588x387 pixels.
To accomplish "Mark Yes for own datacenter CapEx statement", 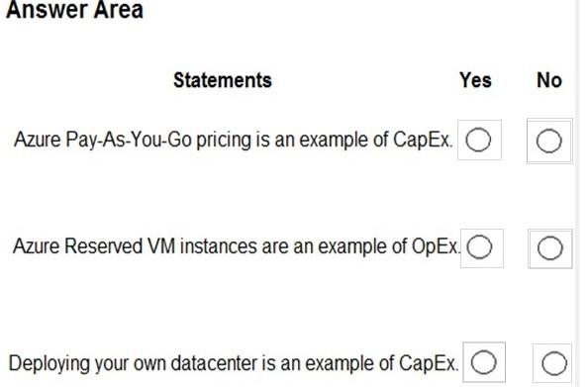I will 483,362.
